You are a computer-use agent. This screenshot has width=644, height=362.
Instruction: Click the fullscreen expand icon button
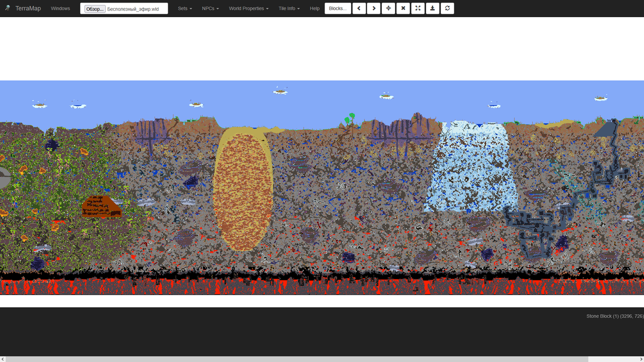[418, 9]
